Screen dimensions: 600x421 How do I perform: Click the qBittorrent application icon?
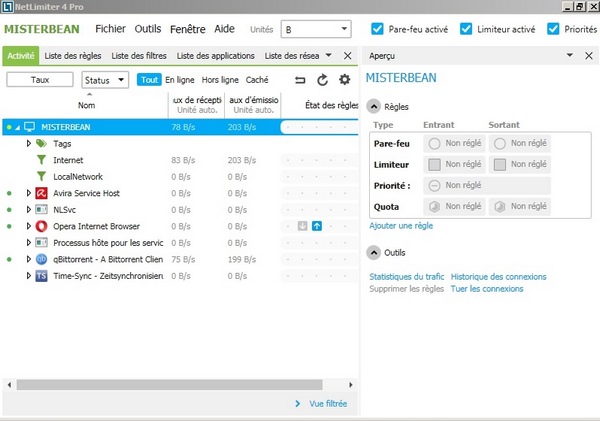41,259
